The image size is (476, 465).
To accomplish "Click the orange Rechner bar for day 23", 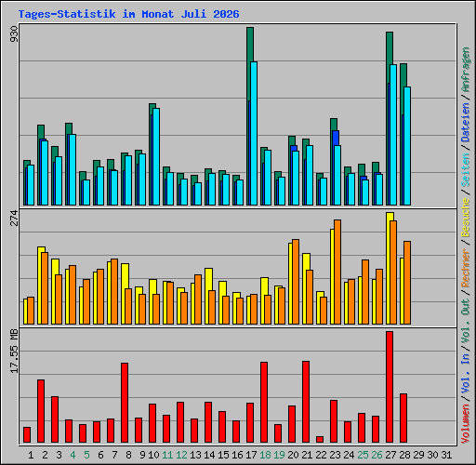I will click(337, 272).
